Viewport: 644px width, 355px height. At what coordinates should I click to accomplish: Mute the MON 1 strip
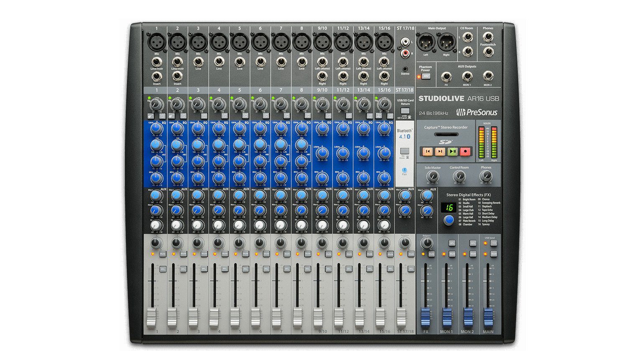point(452,254)
